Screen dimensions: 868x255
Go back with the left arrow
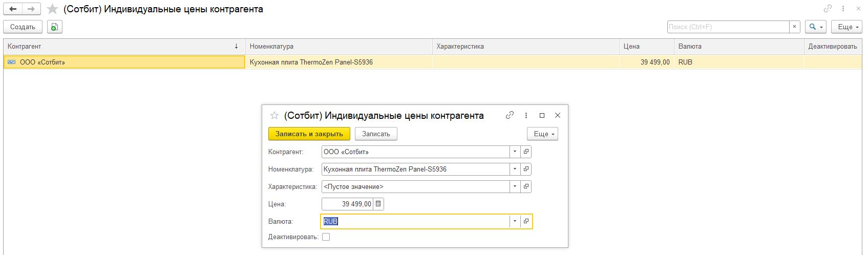pyautogui.click(x=13, y=9)
